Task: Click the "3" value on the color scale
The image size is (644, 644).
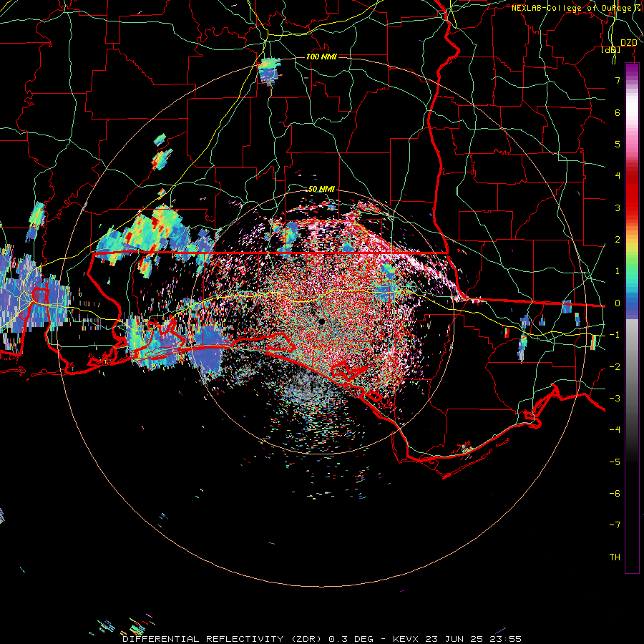Action: [x=618, y=208]
